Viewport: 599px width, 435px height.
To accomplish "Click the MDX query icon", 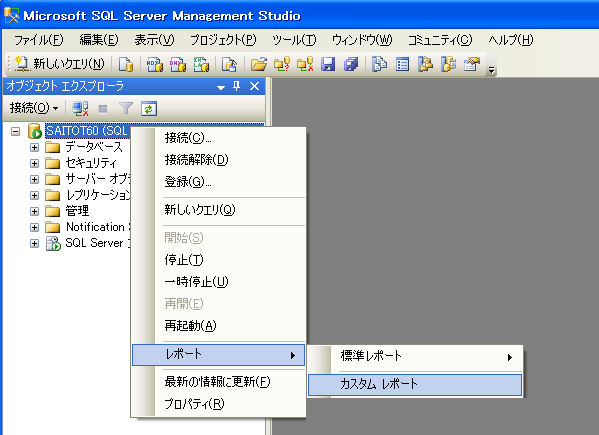I will coord(155,64).
